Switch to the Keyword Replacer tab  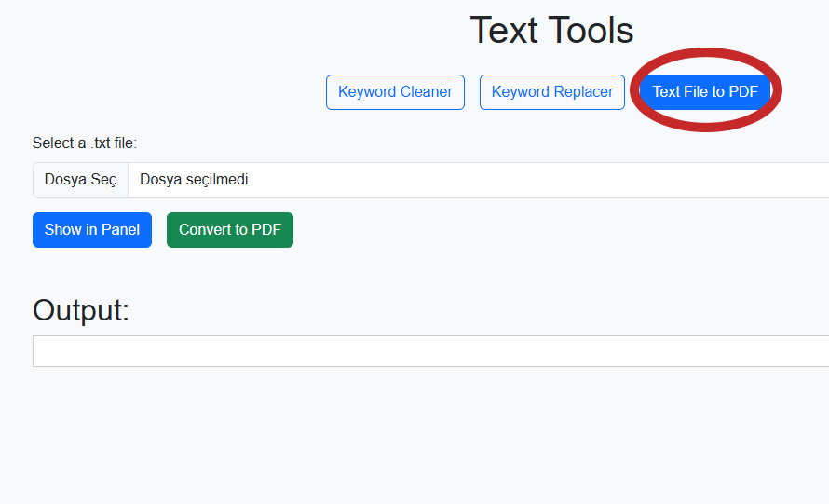(551, 92)
